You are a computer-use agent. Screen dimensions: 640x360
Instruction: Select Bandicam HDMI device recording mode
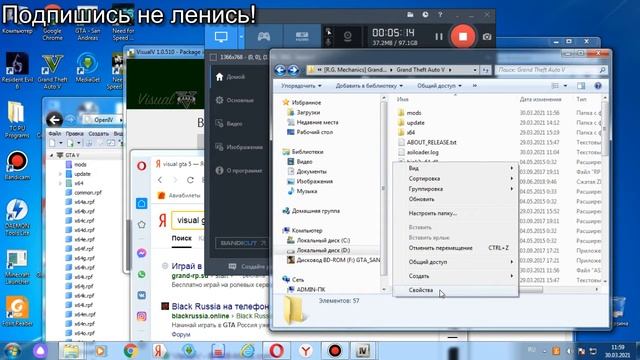point(302,37)
